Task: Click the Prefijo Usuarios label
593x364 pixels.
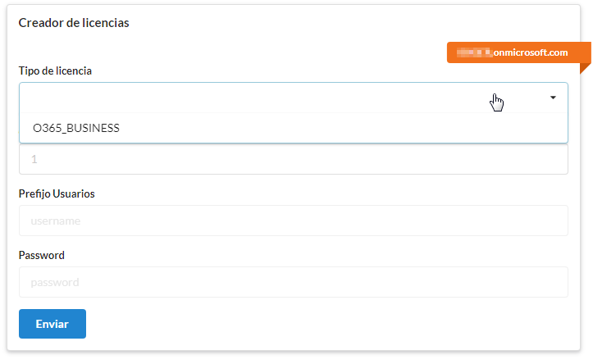Action: [57, 193]
